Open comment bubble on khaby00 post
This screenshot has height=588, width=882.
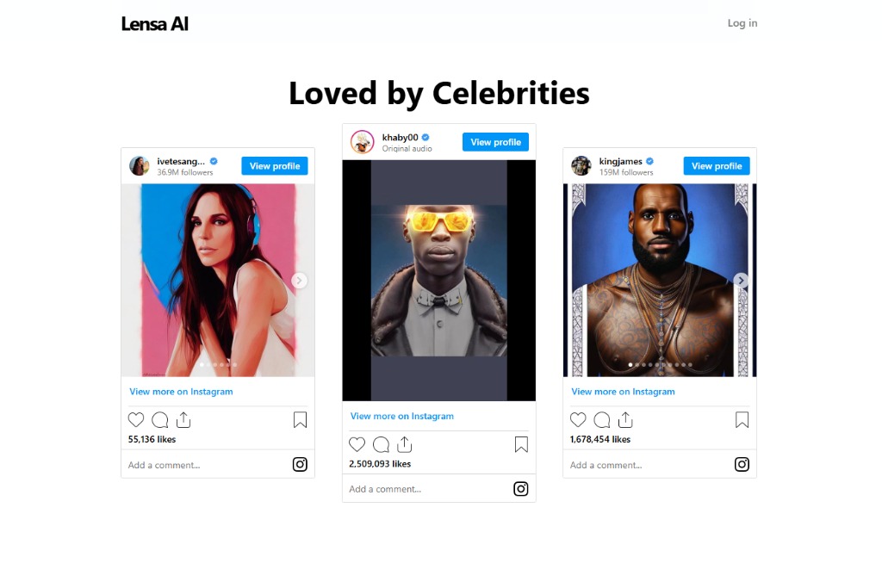[381, 444]
